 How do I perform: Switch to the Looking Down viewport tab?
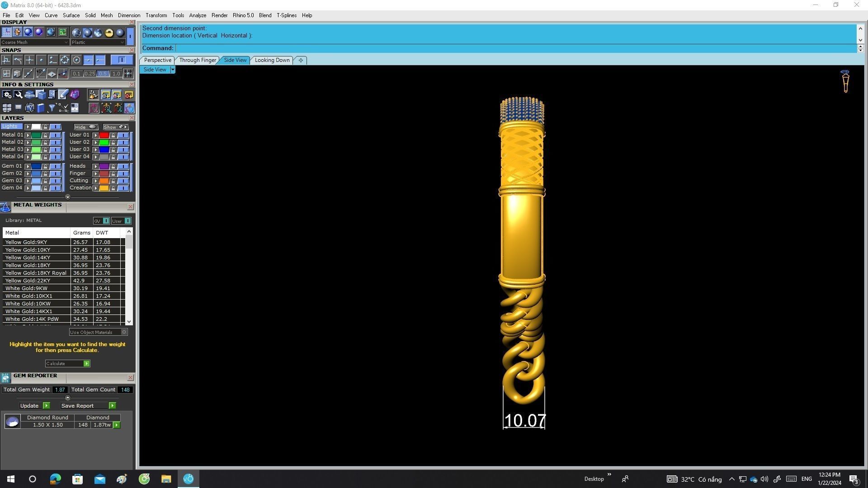pos(272,60)
